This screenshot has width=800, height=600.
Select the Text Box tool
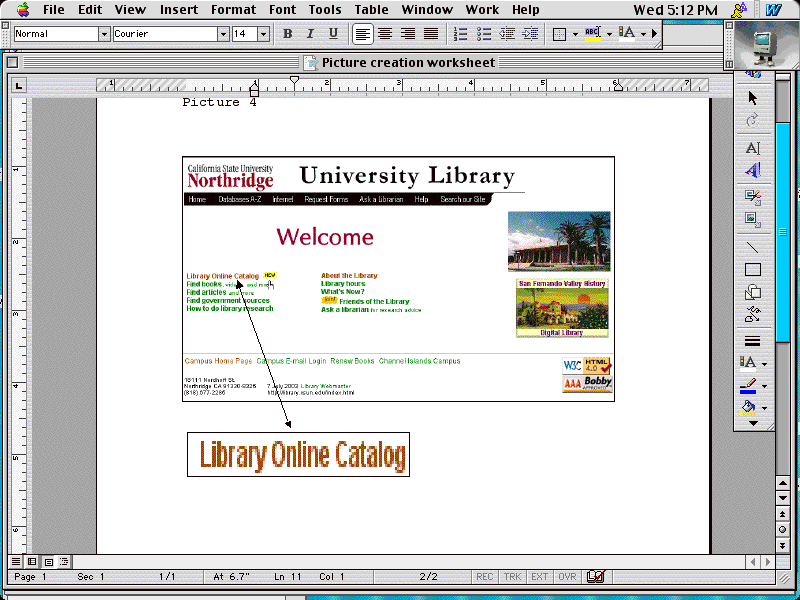click(753, 148)
